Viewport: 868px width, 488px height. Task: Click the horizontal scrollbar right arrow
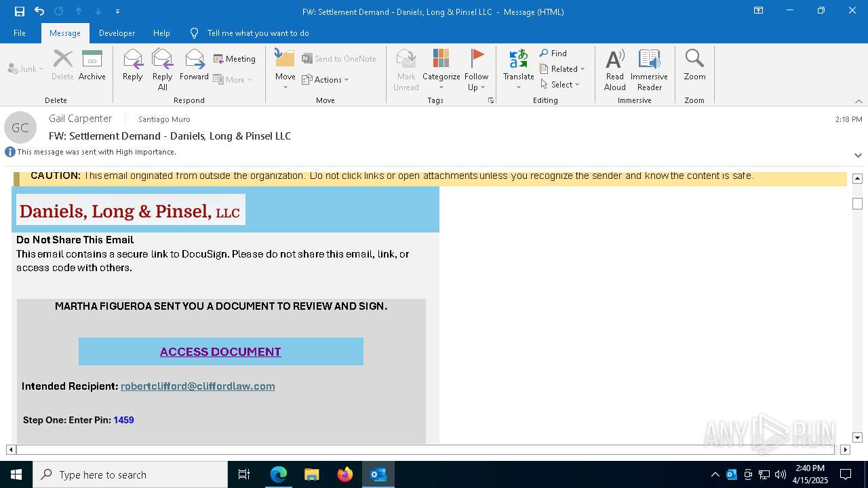coord(845,449)
